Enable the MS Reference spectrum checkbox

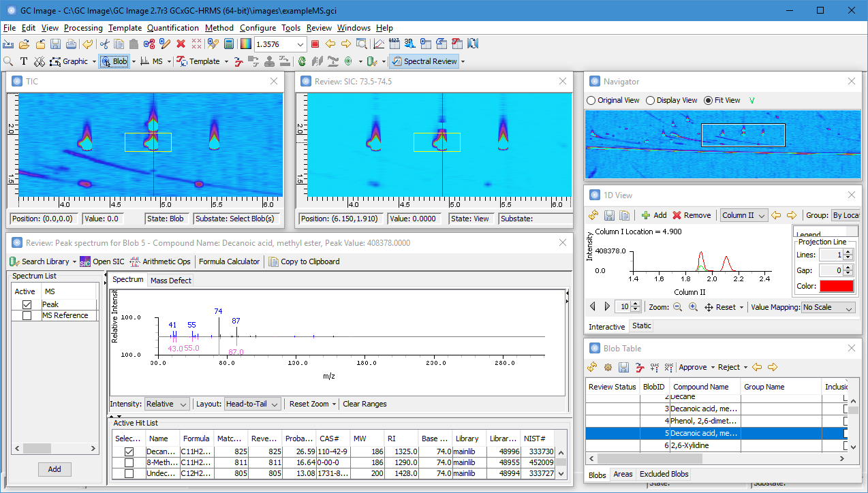point(27,315)
